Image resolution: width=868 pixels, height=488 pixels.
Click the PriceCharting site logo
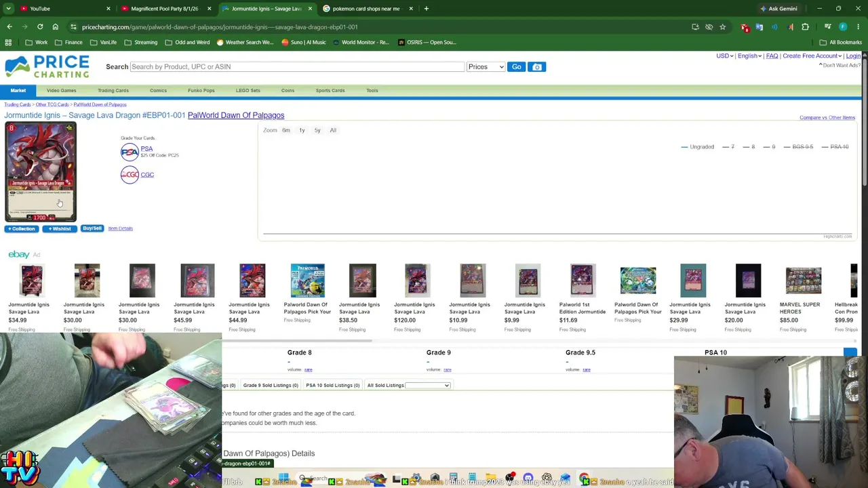[47, 67]
